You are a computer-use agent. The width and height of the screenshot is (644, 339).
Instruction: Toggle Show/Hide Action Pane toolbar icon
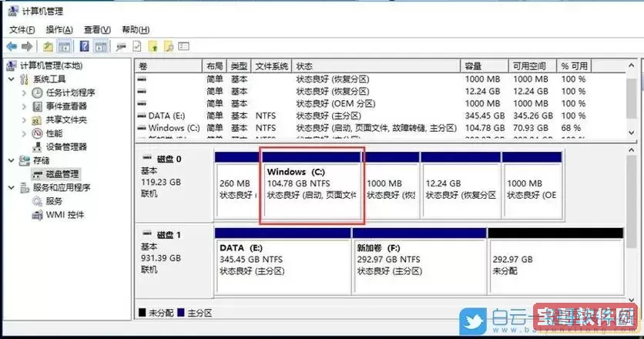pos(101,47)
